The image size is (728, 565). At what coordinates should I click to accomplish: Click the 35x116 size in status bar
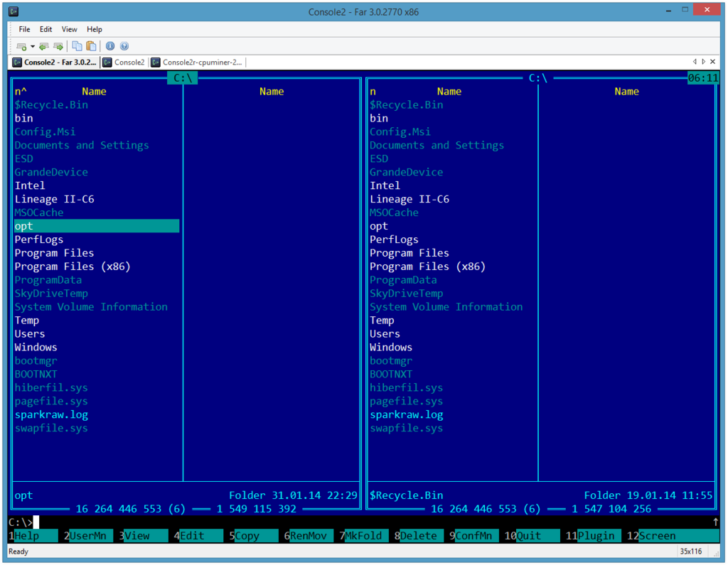pyautogui.click(x=691, y=551)
